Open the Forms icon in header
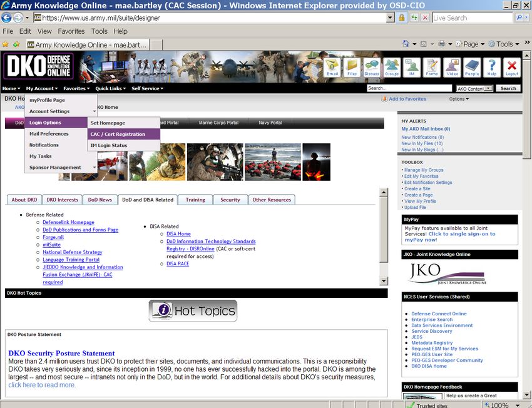The height and width of the screenshot is (408, 532). tap(432, 68)
